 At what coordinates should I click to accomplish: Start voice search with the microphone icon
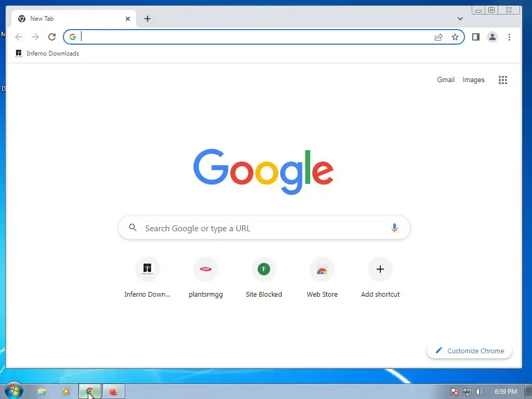pyautogui.click(x=394, y=228)
